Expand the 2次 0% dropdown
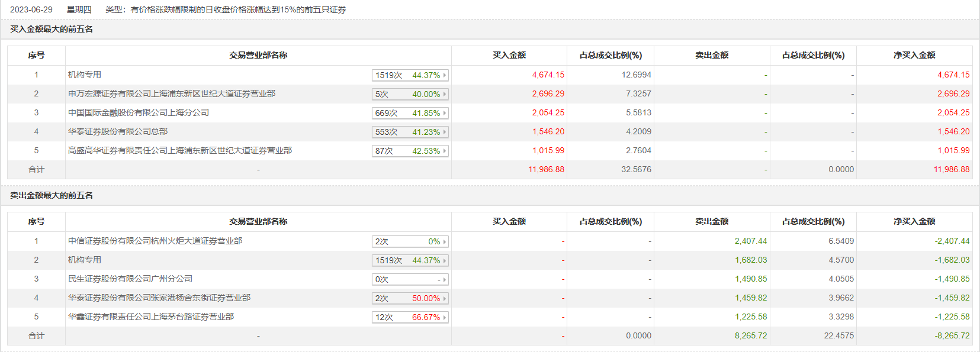The height and width of the screenshot is (352, 980). [410, 241]
